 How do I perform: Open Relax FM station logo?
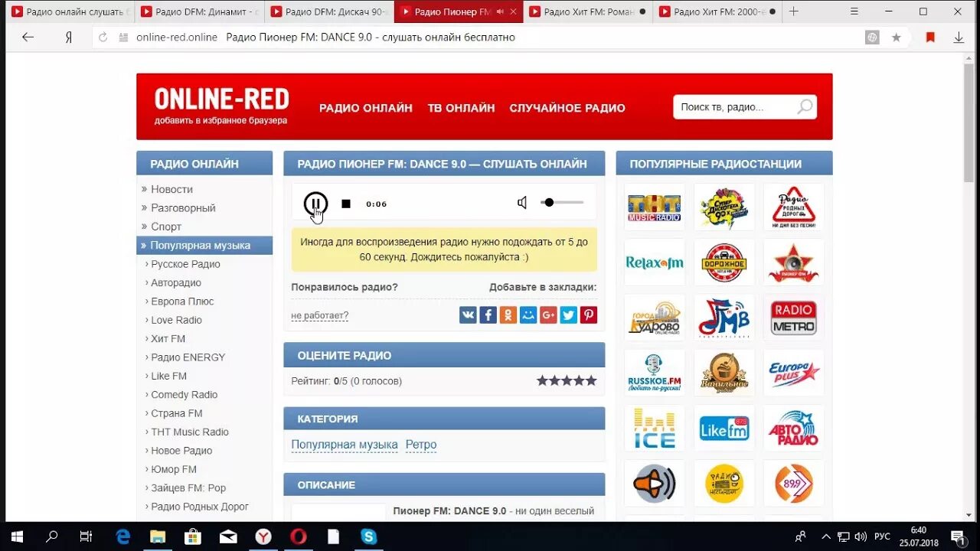point(655,262)
